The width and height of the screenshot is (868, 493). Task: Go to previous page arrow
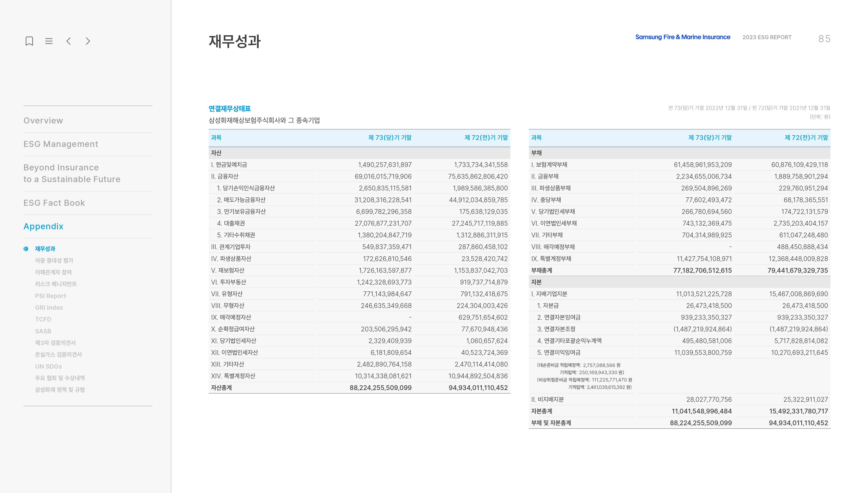[68, 41]
